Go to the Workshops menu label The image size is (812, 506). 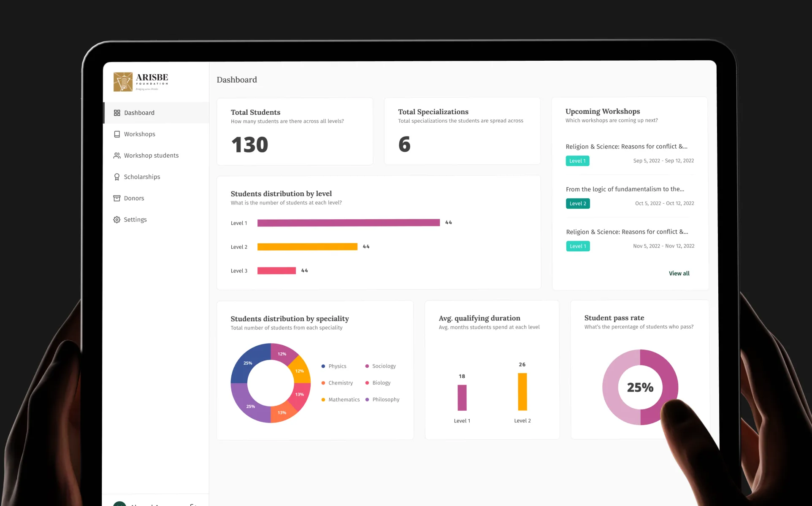[x=140, y=134]
